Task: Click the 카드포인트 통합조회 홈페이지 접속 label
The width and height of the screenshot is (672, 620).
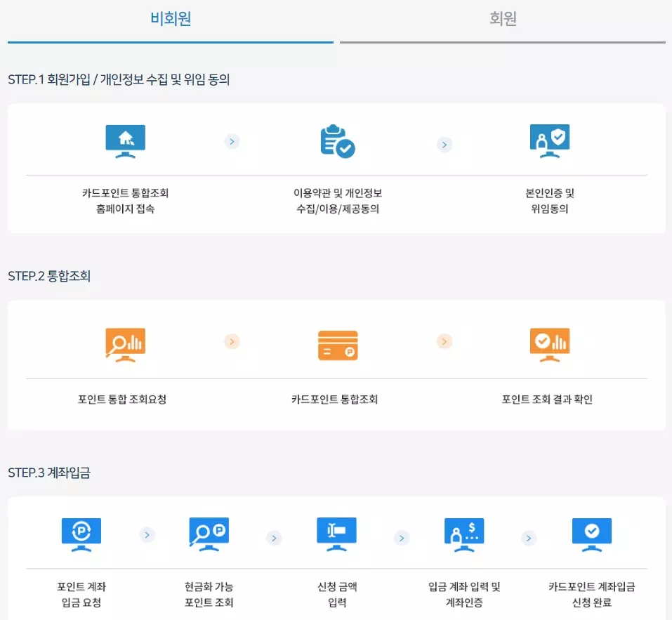Action: 126,201
